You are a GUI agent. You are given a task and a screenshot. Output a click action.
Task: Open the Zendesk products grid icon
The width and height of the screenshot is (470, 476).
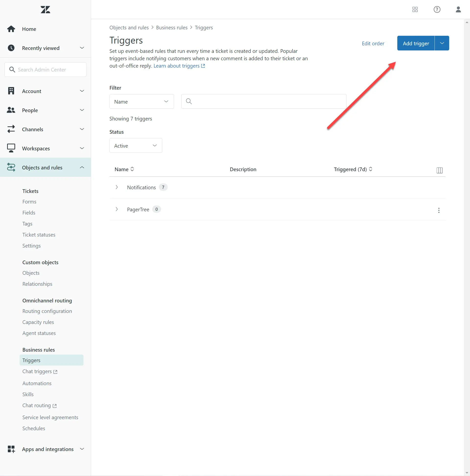click(415, 10)
